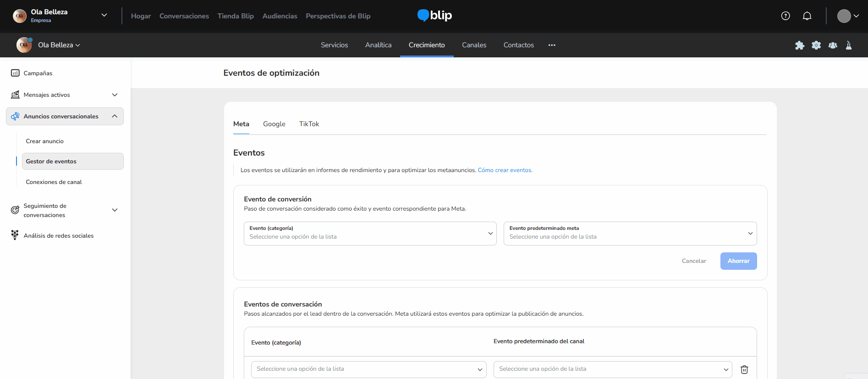The height and width of the screenshot is (379, 868).
Task: Open the Cómo crear eventos link
Action: tap(505, 170)
